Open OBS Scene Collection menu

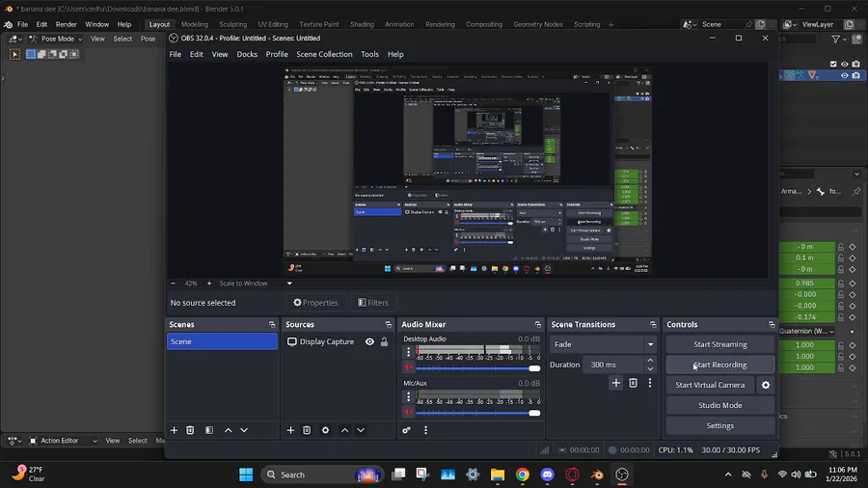pos(324,54)
